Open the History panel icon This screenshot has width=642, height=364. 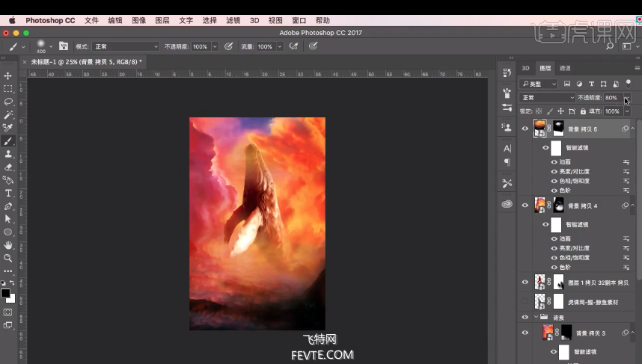[507, 73]
